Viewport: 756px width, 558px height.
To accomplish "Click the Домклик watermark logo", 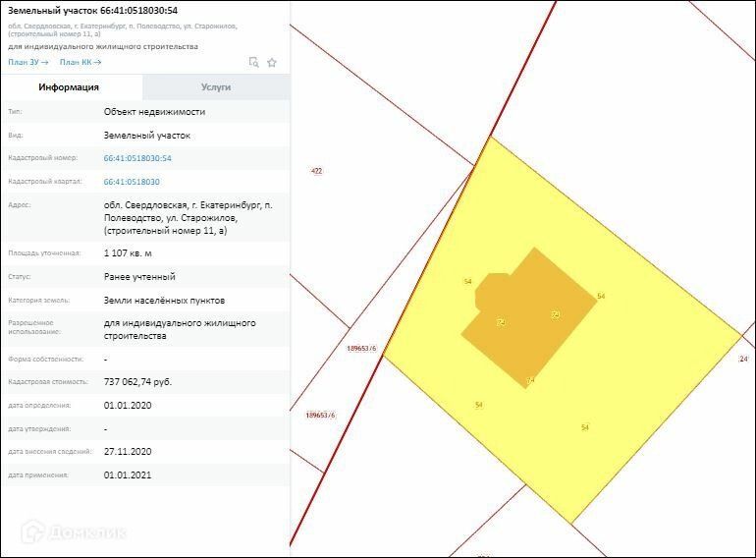I will (x=74, y=532).
